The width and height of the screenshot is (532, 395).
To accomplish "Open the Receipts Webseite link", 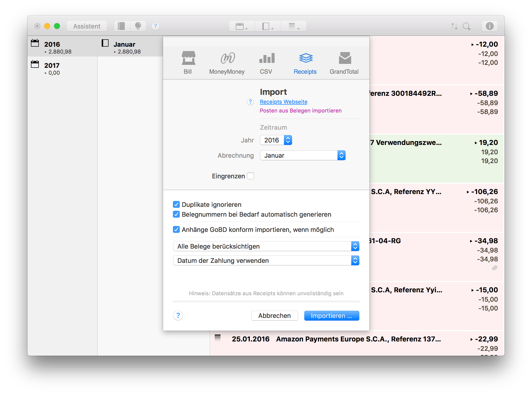I will (x=283, y=101).
